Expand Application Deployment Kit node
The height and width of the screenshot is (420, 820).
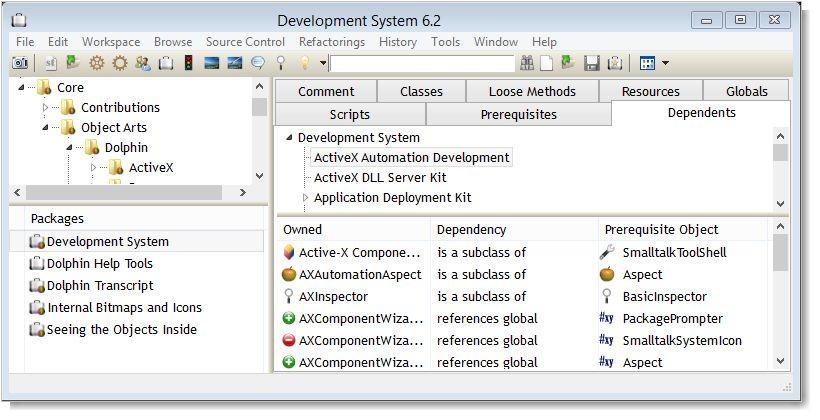point(306,197)
